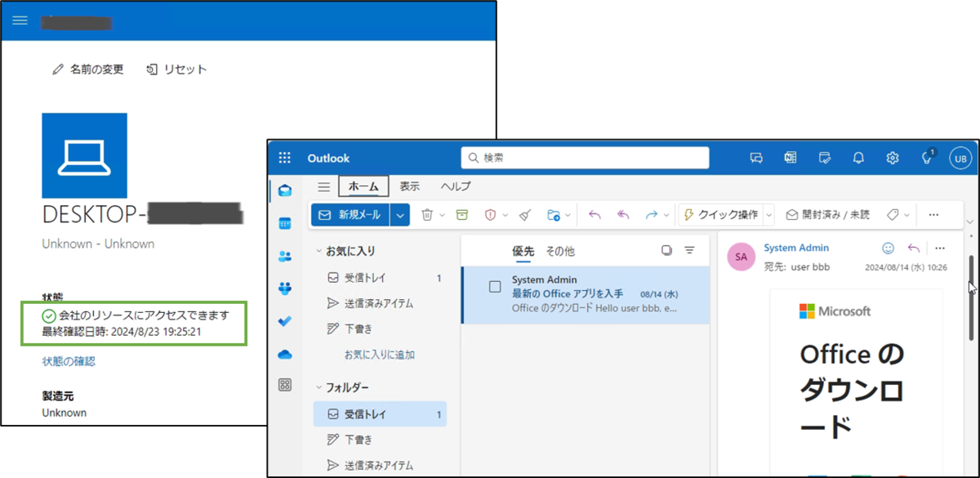This screenshot has height=478, width=980.
Task: Open more actions in reading pane header
Action: pyautogui.click(x=940, y=248)
